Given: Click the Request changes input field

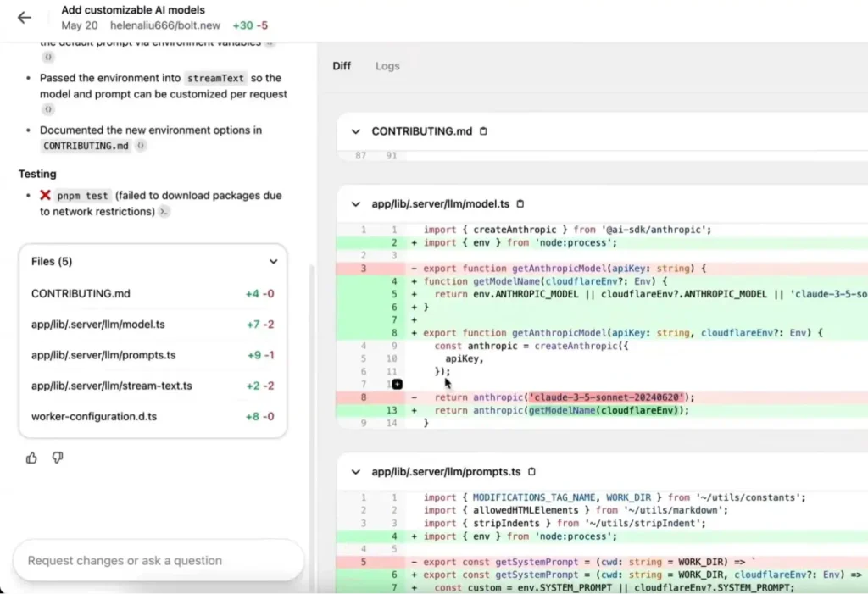Looking at the screenshot, I should [158, 560].
